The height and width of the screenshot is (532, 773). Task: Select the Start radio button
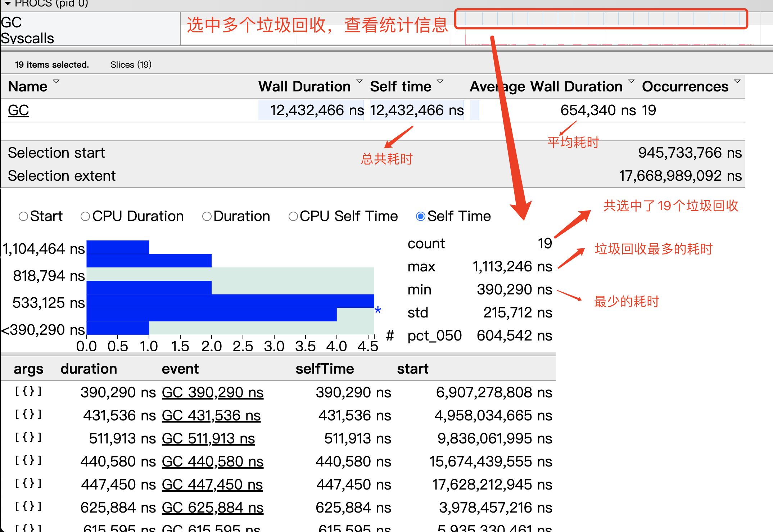pos(23,216)
